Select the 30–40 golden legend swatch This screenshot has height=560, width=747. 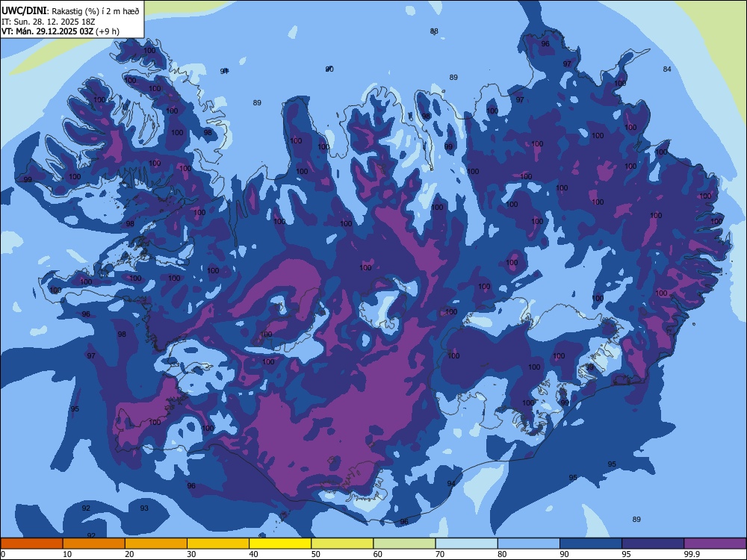[218, 544]
